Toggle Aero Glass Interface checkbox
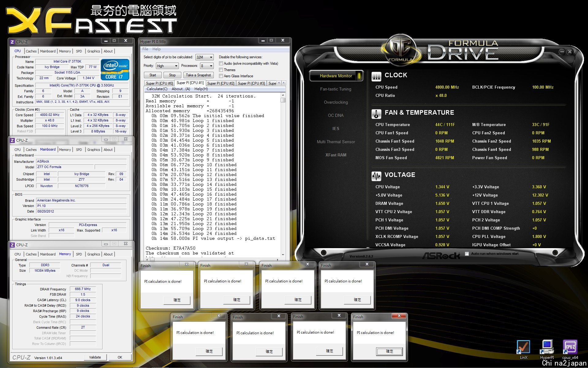This screenshot has width=588, height=368. coord(221,76)
